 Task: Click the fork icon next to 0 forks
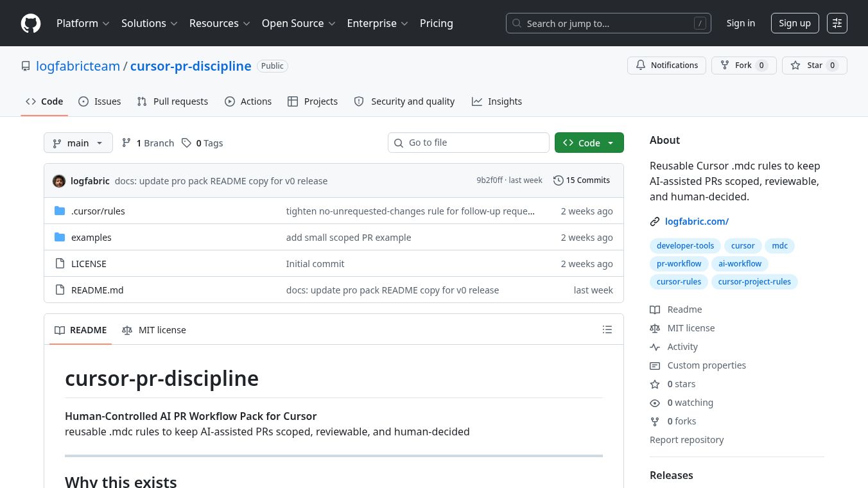pyautogui.click(x=655, y=421)
